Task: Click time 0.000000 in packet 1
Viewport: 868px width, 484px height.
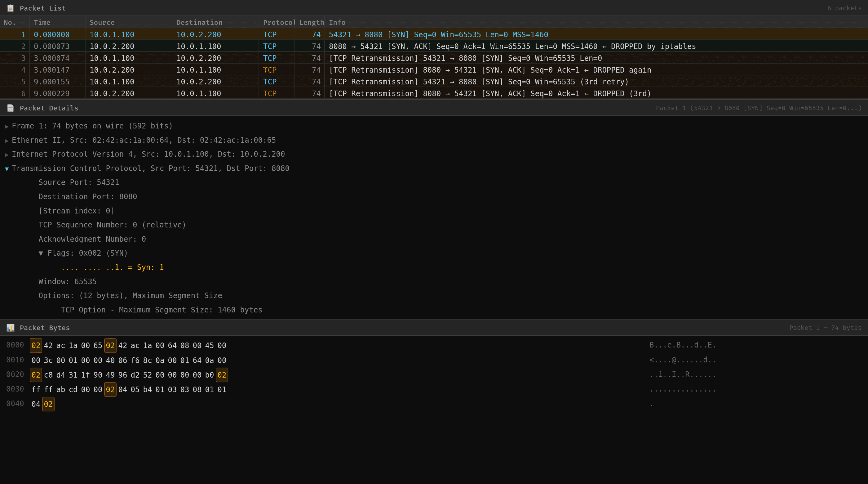Action: point(51,34)
